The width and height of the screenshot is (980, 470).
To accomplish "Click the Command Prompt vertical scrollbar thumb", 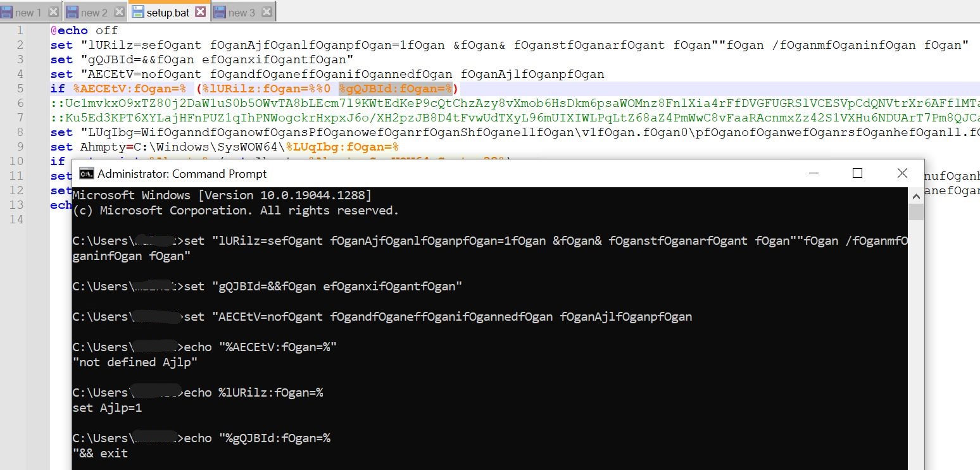I will (x=915, y=211).
